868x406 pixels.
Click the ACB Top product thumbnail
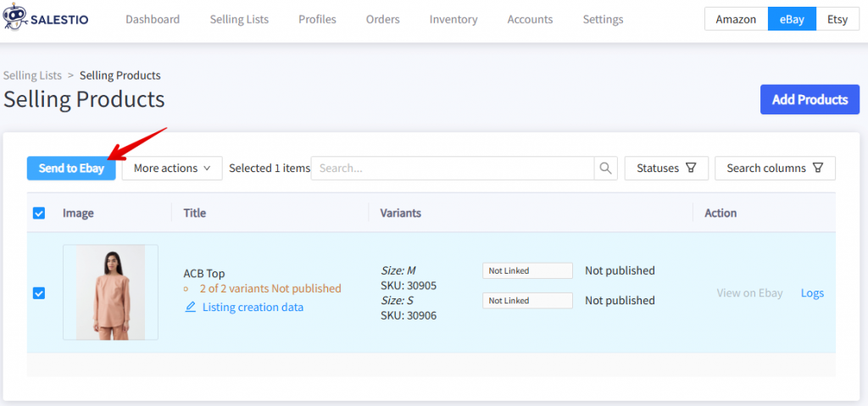click(x=110, y=292)
